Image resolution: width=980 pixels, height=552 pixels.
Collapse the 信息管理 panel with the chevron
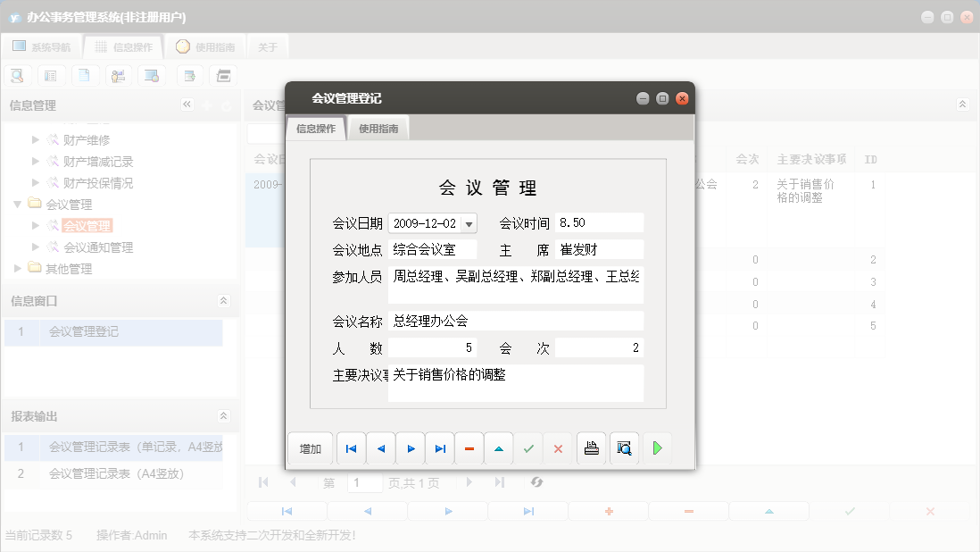point(187,105)
